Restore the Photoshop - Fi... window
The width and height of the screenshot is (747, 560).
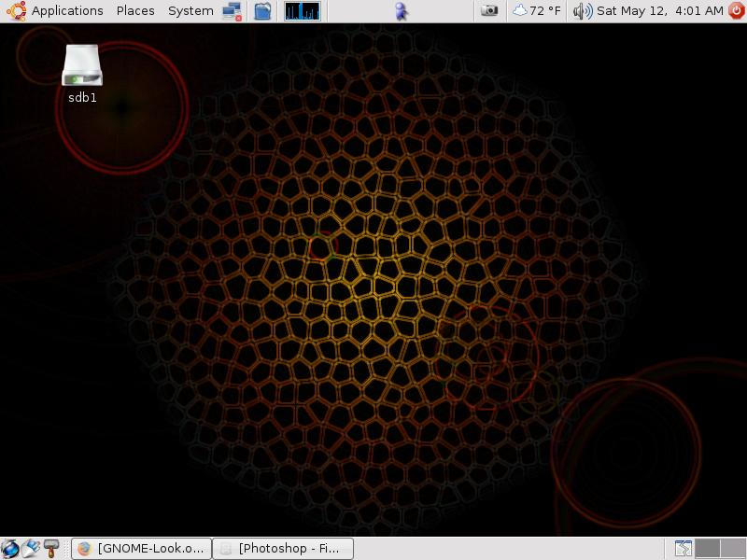[283, 549]
